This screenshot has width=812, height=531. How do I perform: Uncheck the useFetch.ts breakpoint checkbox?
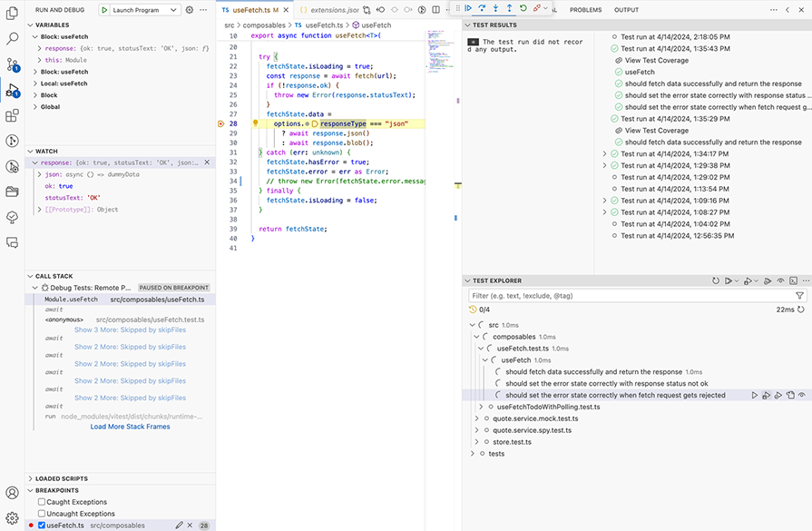(x=42, y=526)
